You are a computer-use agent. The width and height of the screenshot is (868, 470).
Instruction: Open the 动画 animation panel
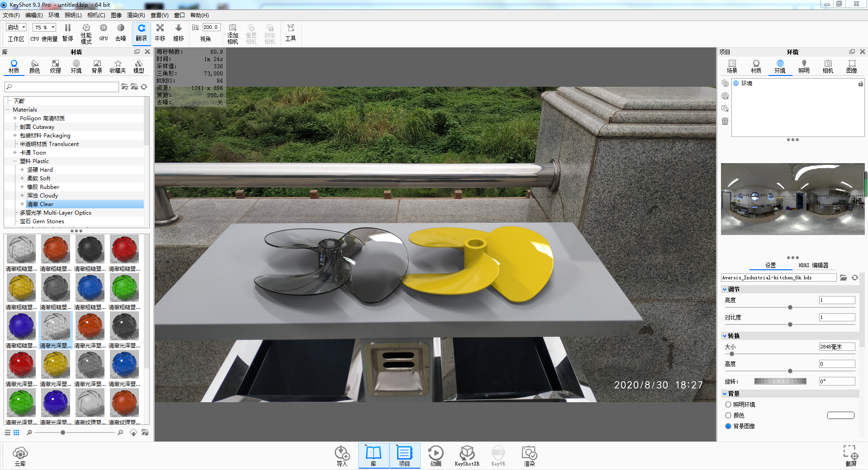(436, 456)
